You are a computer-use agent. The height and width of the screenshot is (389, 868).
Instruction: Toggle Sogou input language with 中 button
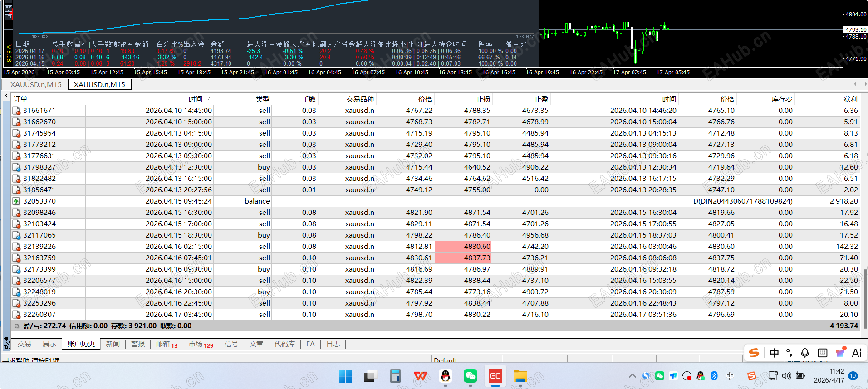tap(774, 353)
